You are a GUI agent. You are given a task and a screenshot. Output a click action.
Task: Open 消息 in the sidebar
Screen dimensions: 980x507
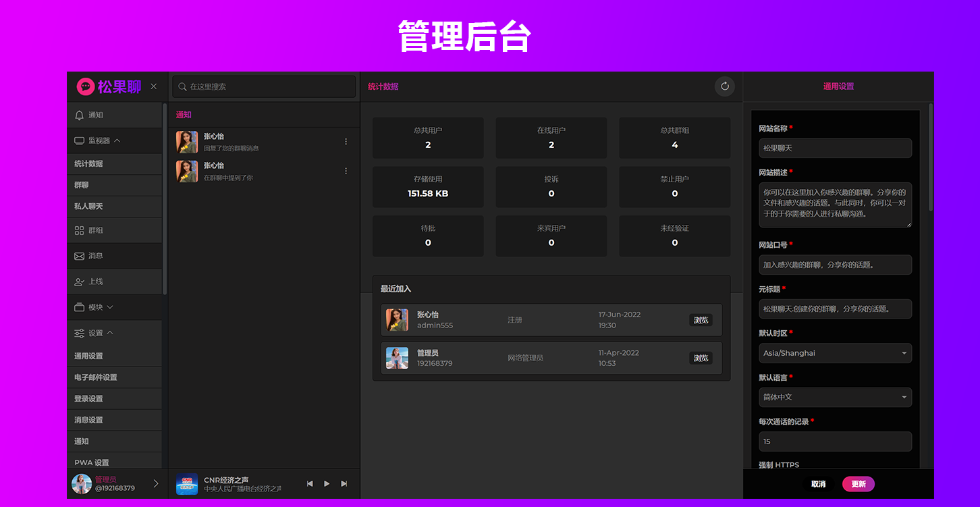[115, 256]
